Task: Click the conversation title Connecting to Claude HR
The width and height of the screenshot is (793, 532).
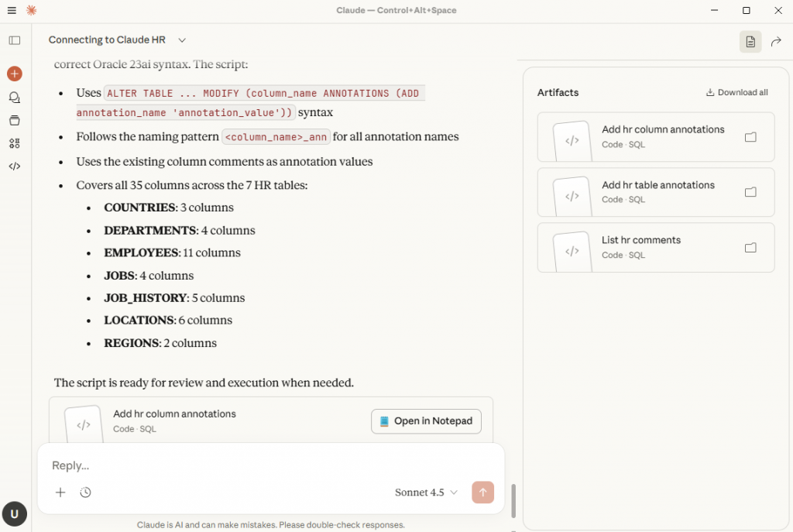Action: pyautogui.click(x=107, y=40)
